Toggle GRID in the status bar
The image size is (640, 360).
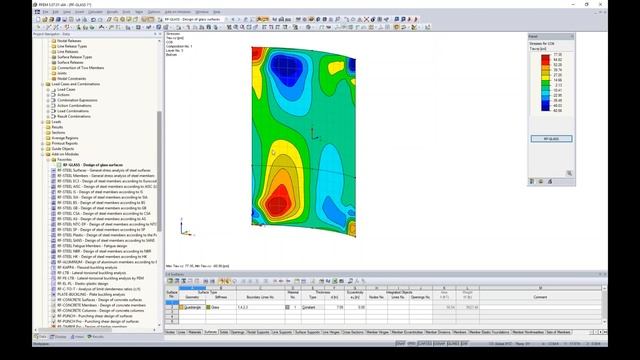coord(411,344)
